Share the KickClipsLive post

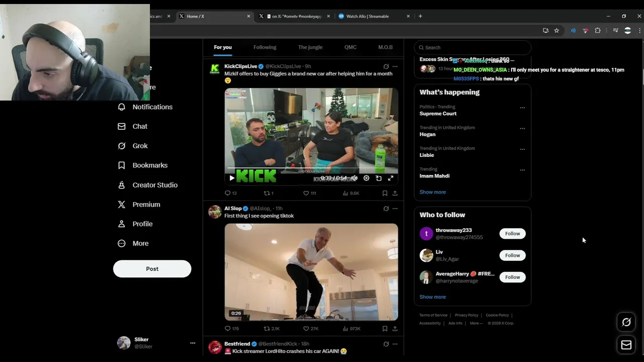pos(395,193)
